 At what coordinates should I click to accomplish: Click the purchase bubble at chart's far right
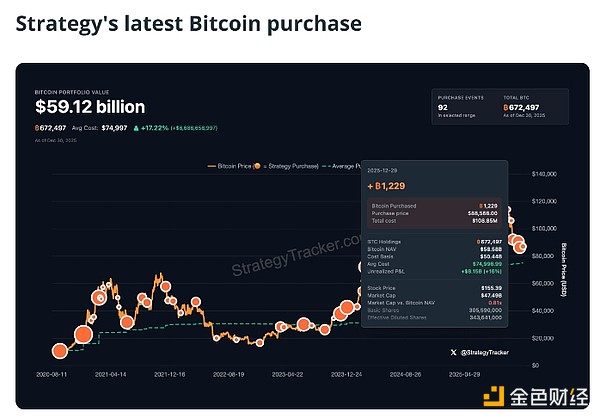[521, 246]
